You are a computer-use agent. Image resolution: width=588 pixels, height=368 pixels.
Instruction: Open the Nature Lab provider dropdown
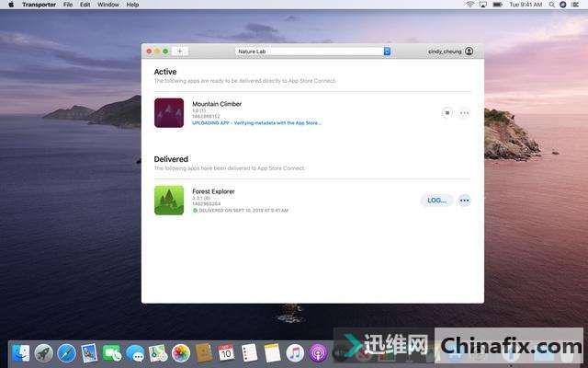point(312,52)
